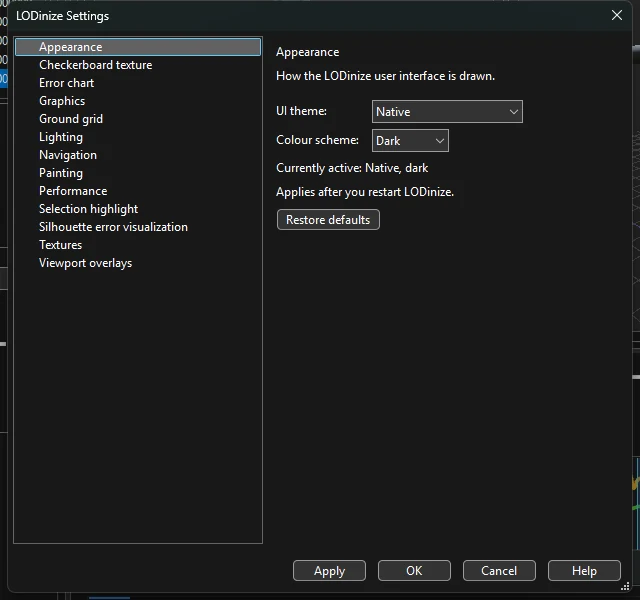Click the 'Currently active: Native, dark' text
The height and width of the screenshot is (600, 640).
(x=352, y=168)
